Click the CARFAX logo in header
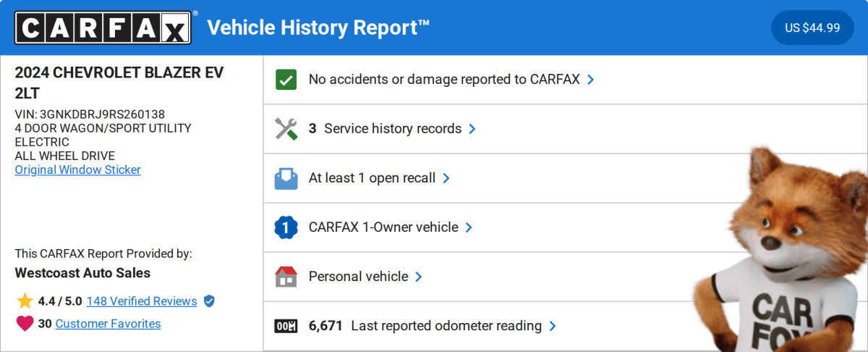 (103, 28)
